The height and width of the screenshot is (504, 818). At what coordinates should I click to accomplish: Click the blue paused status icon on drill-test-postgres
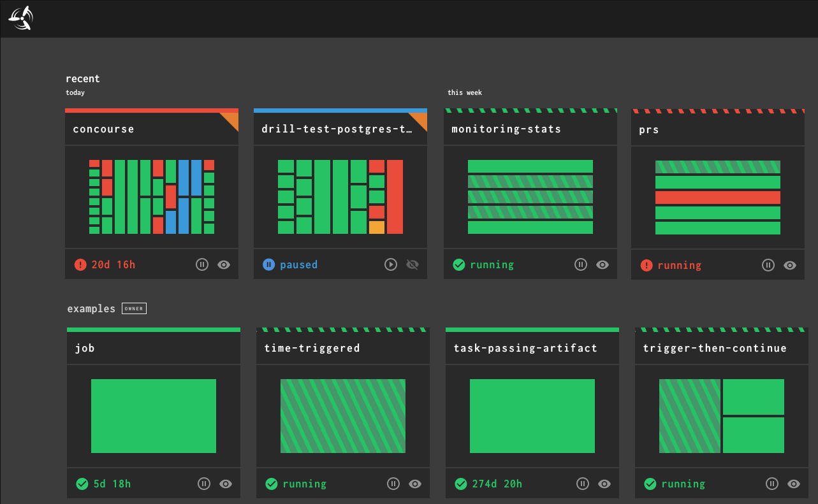[268, 264]
